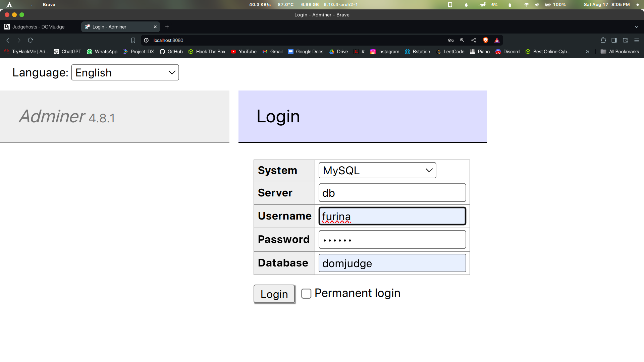
Task: Open the Language dropdown set to English
Action: coord(125,72)
